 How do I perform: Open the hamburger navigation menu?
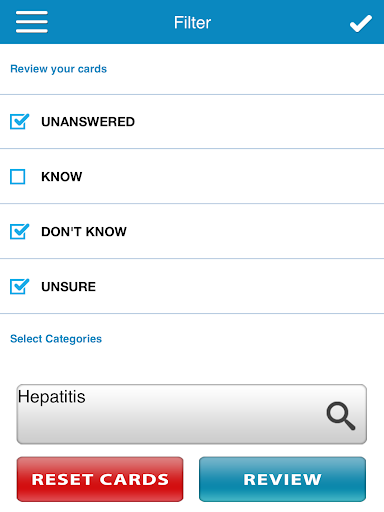coord(32,22)
